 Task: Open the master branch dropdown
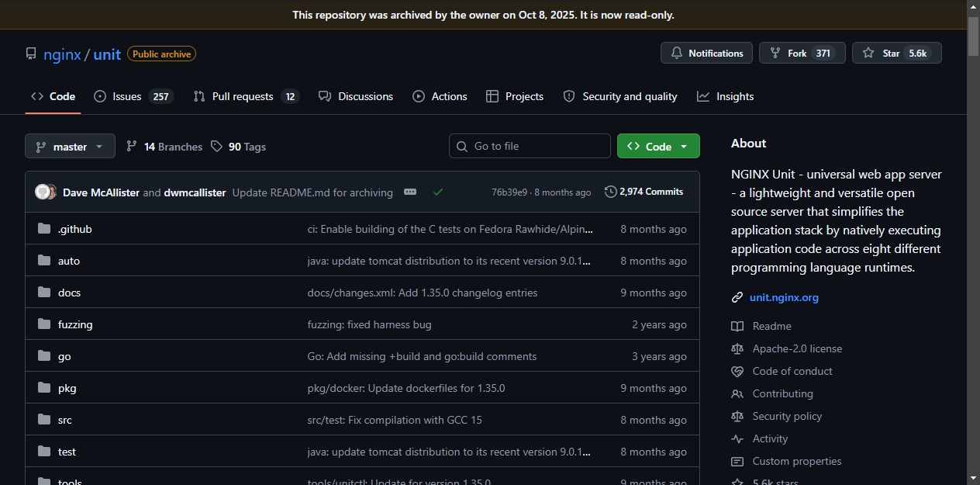point(70,146)
